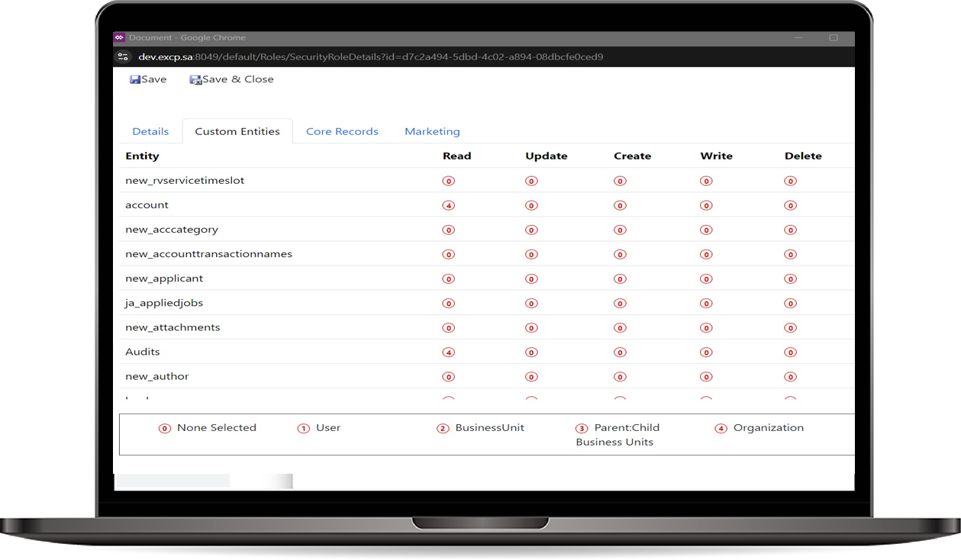This screenshot has width=961, height=560.
Task: Click new_acccategory Update privilege icon
Action: 531,230
